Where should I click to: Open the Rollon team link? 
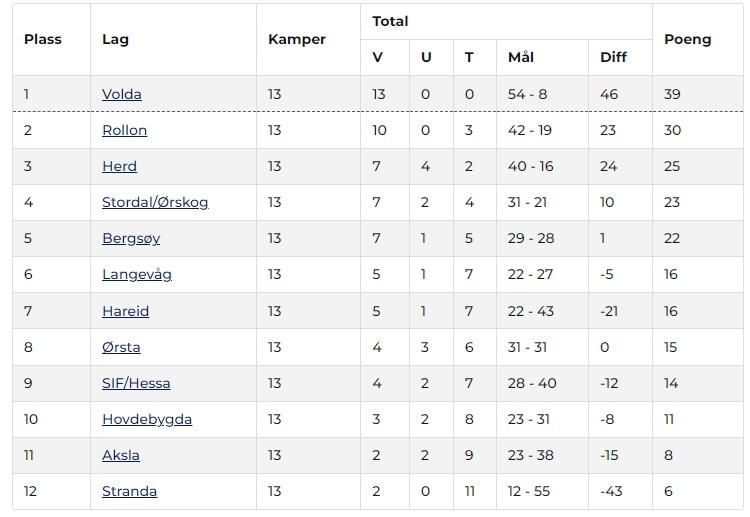(124, 130)
